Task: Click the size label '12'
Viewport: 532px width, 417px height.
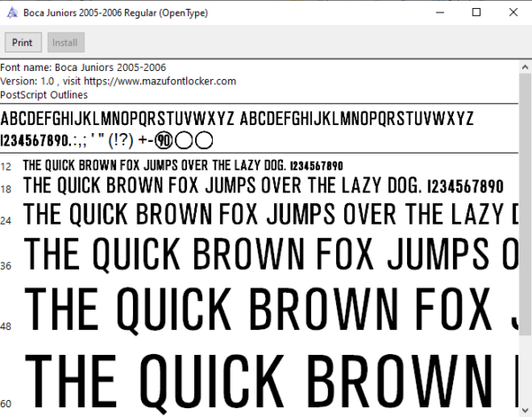Action: click(x=6, y=167)
